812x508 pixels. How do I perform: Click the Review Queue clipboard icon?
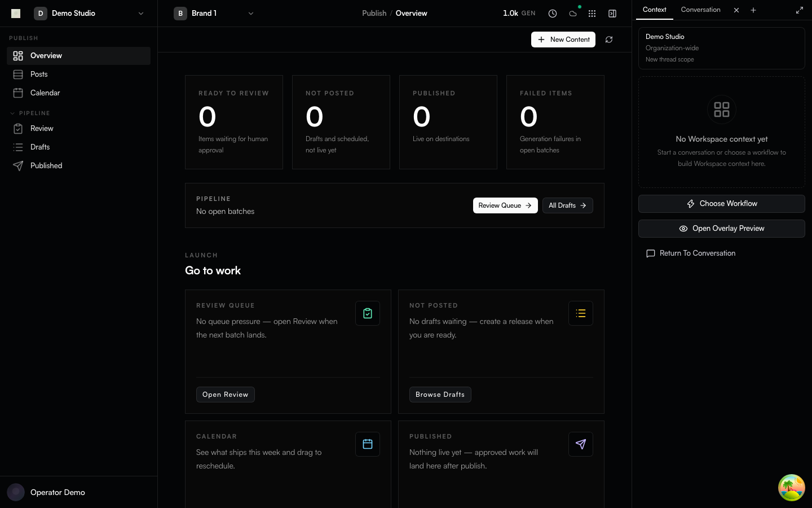[368, 313]
